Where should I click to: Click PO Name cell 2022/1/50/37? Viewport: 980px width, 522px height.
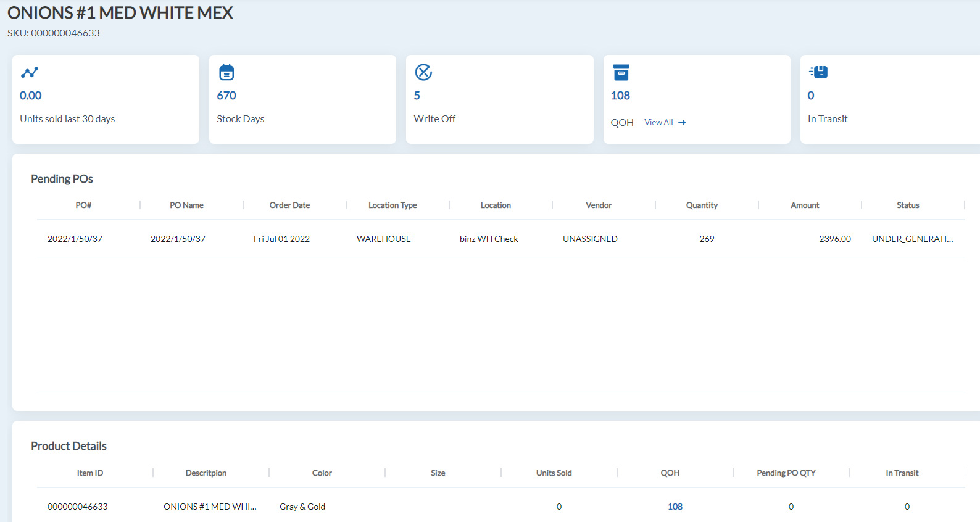pos(178,239)
